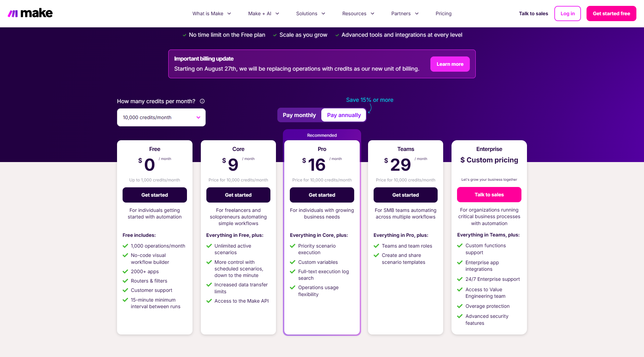Expand the Resources navigation menu
Image resolution: width=644 pixels, height=357 pixels.
tap(358, 14)
